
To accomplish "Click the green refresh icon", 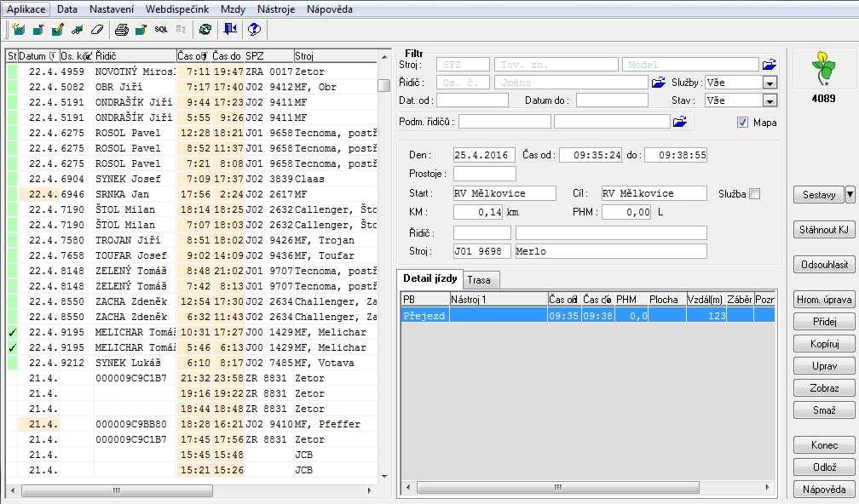I will point(205,30).
